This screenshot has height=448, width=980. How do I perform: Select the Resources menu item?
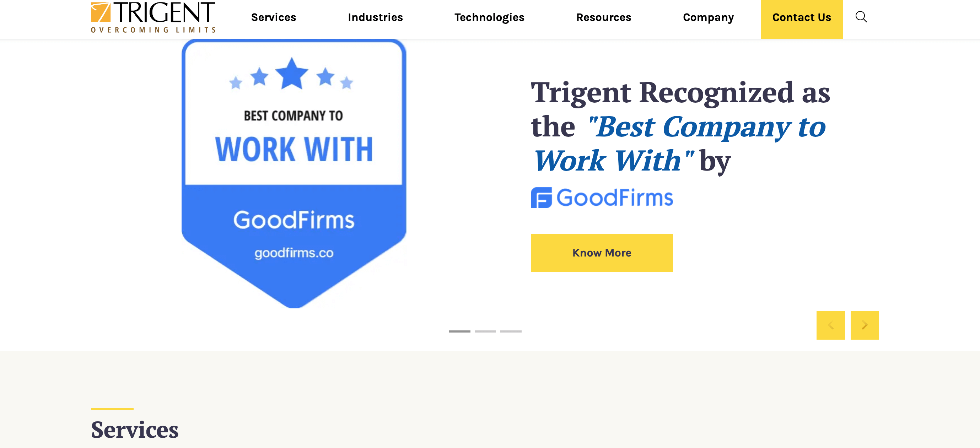point(604,17)
